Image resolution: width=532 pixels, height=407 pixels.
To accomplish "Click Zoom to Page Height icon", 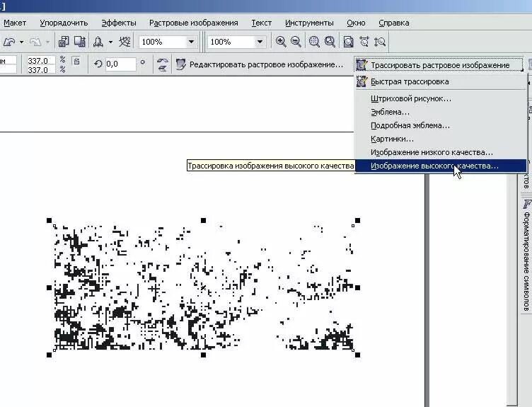I will [380, 42].
